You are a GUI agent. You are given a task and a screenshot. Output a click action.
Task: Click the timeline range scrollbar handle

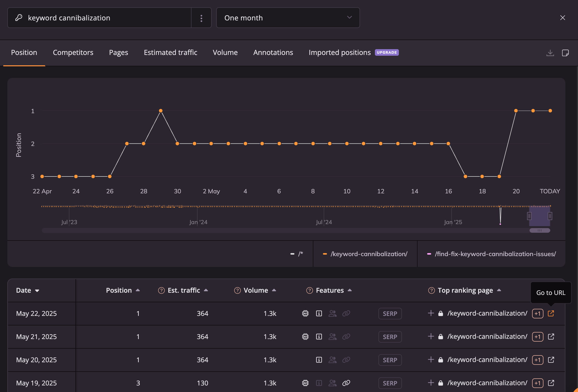click(540, 230)
